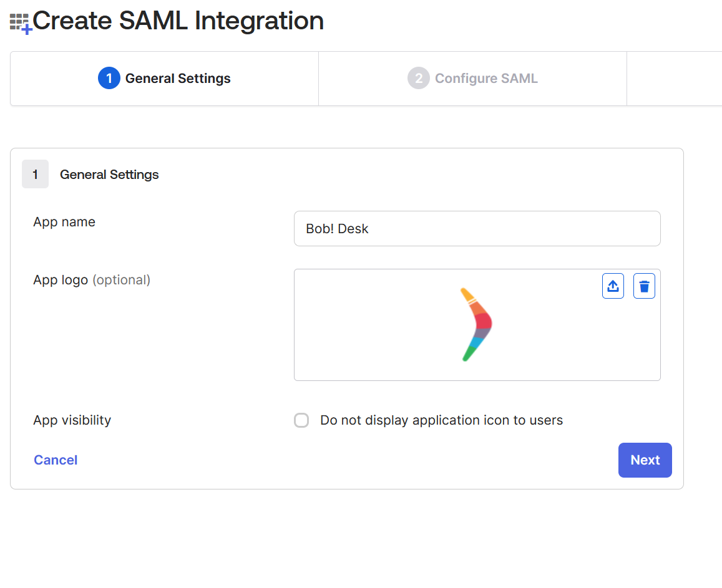The height and width of the screenshot is (588, 722).
Task: Click the blue step 1 circle
Action: pyautogui.click(x=109, y=79)
